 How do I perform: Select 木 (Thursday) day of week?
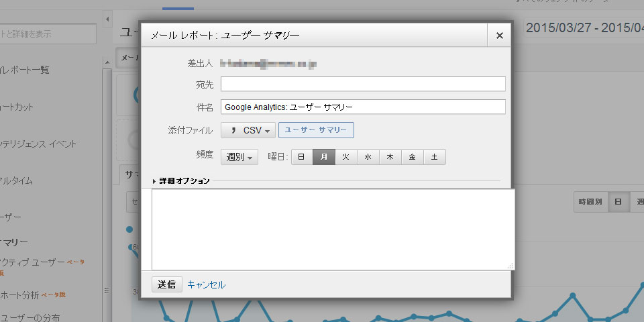click(390, 157)
